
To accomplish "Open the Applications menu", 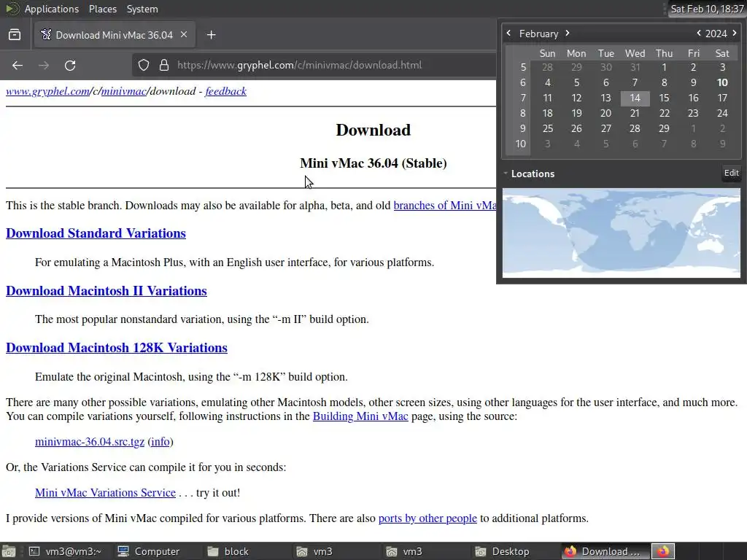I will 52,9.
